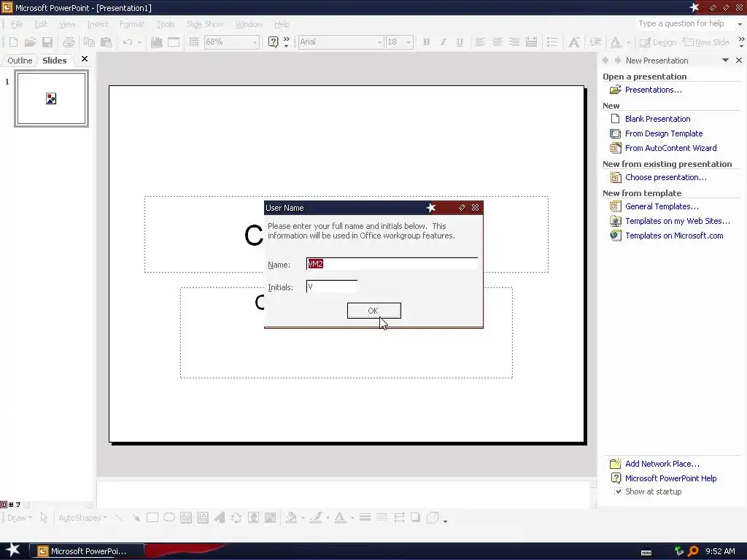The image size is (747, 560).
Task: Open the Slide Show menu
Action: (x=205, y=24)
